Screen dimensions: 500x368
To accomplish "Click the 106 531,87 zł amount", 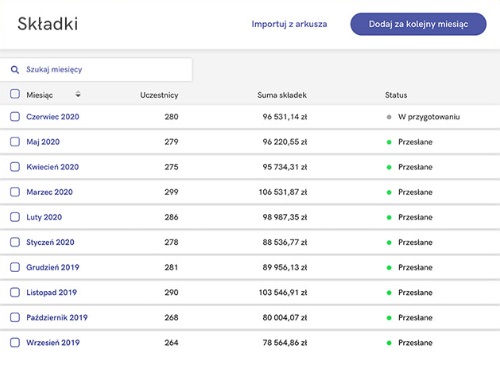I will point(283,192).
